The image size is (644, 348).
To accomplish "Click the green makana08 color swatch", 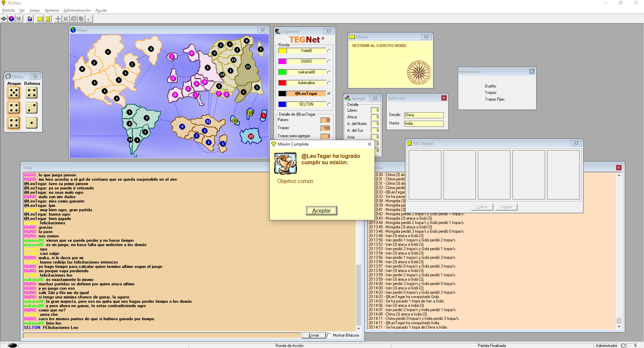I will [282, 72].
